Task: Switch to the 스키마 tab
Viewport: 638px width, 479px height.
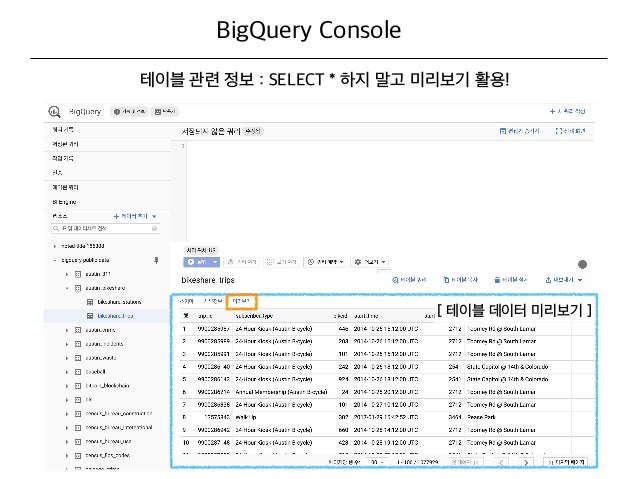Action: tap(186, 301)
